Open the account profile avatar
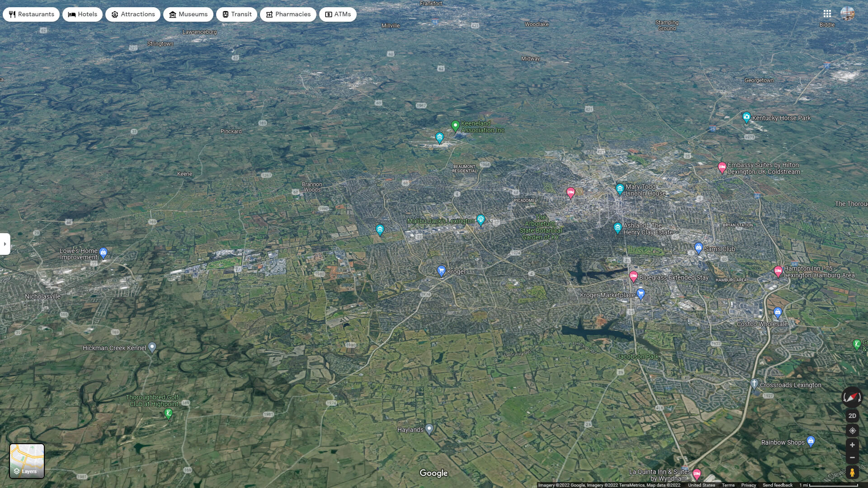The width and height of the screenshot is (868, 488). point(849,13)
